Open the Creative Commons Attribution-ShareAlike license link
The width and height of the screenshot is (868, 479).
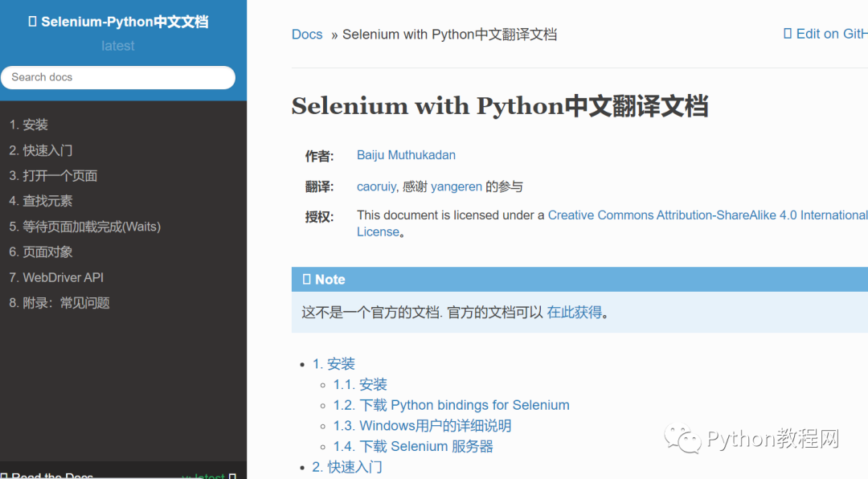coord(707,215)
